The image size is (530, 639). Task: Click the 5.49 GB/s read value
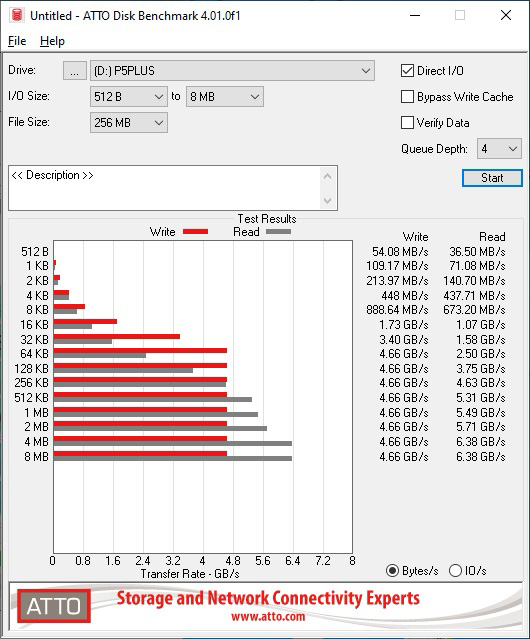481,413
